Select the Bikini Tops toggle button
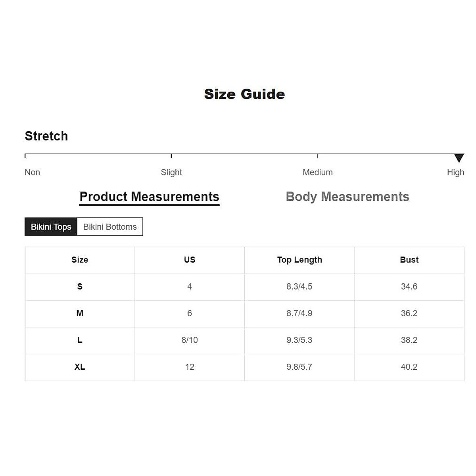476x476 pixels. pos(51,227)
